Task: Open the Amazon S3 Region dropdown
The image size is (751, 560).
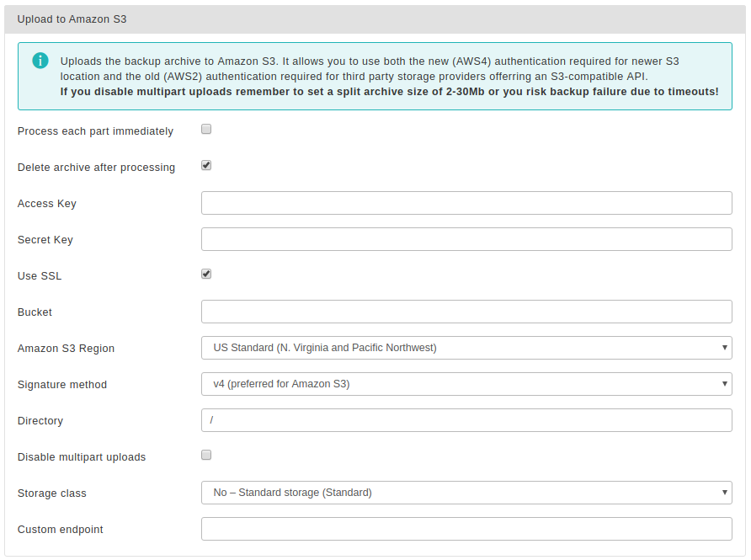Action: click(x=466, y=348)
